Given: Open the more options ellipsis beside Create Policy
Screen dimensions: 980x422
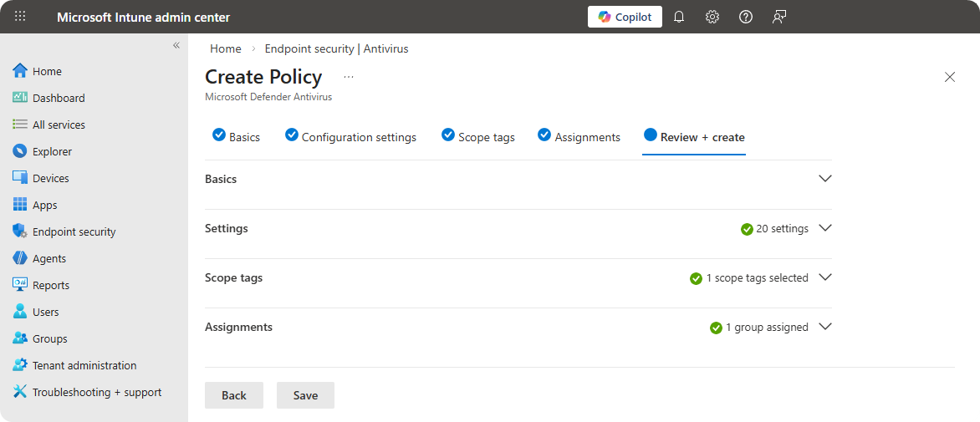Looking at the screenshot, I should coord(349,77).
